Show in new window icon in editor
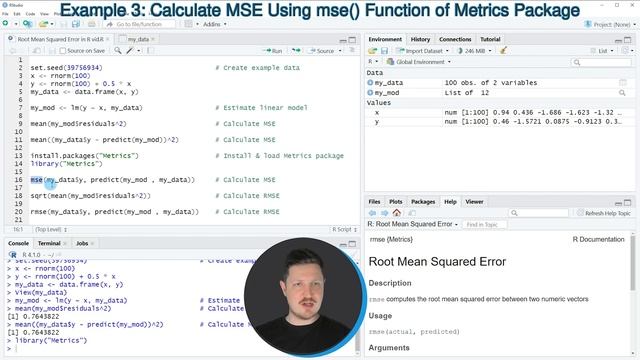Viewport: 640px width, 360px height. coord(36,51)
